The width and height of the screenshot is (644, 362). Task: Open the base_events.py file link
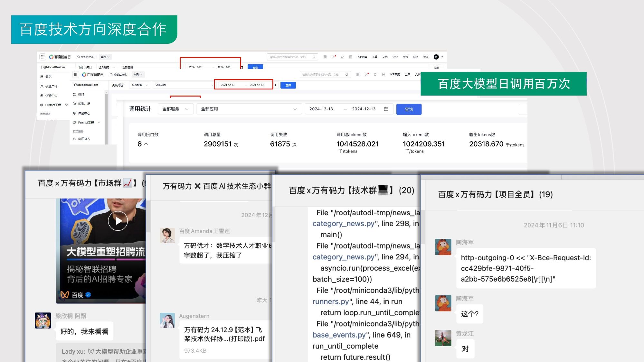coord(339,335)
